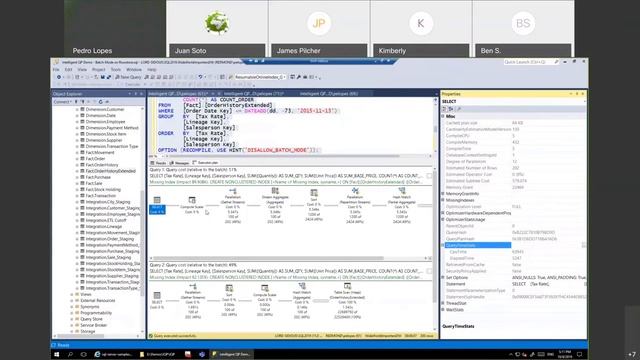
Task: Open the File Explorer taskbar item
Action: [x=157, y=354]
